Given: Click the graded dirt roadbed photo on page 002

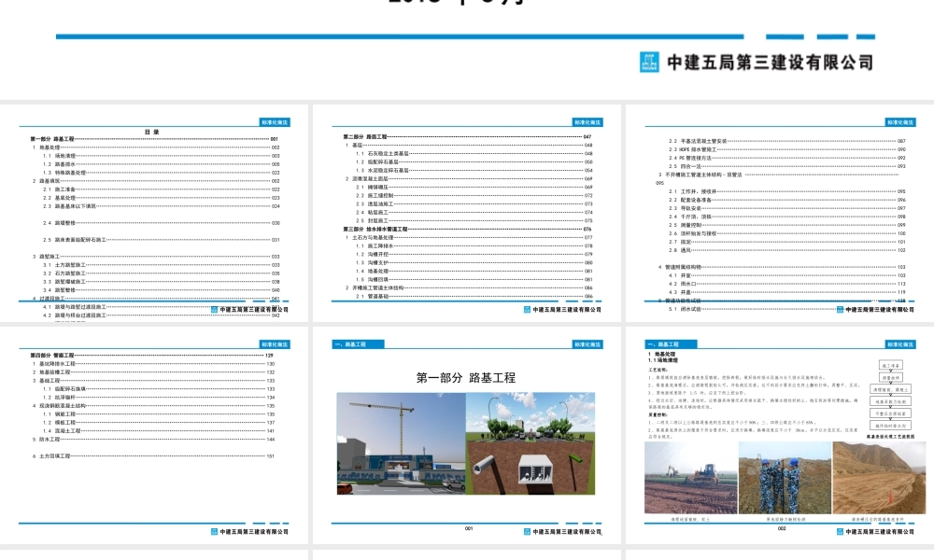Looking at the screenshot, I should [x=879, y=478].
